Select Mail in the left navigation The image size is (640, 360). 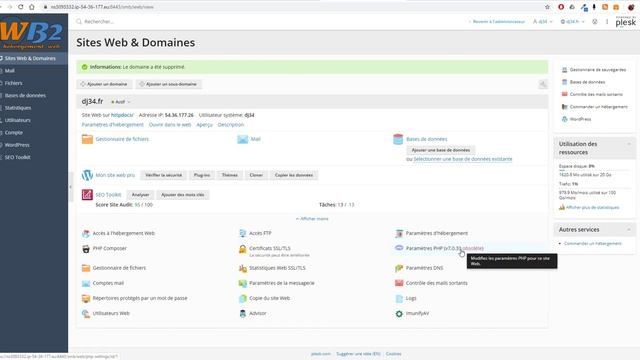(x=9, y=71)
